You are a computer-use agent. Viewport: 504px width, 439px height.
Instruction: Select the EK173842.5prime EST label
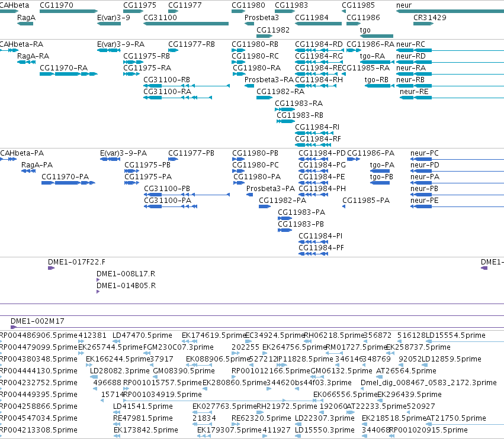[x=146, y=430]
